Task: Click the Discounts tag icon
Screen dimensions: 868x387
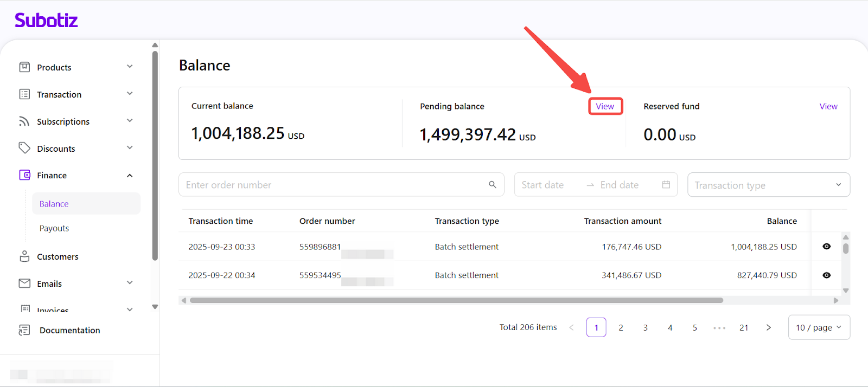Action: tap(24, 148)
